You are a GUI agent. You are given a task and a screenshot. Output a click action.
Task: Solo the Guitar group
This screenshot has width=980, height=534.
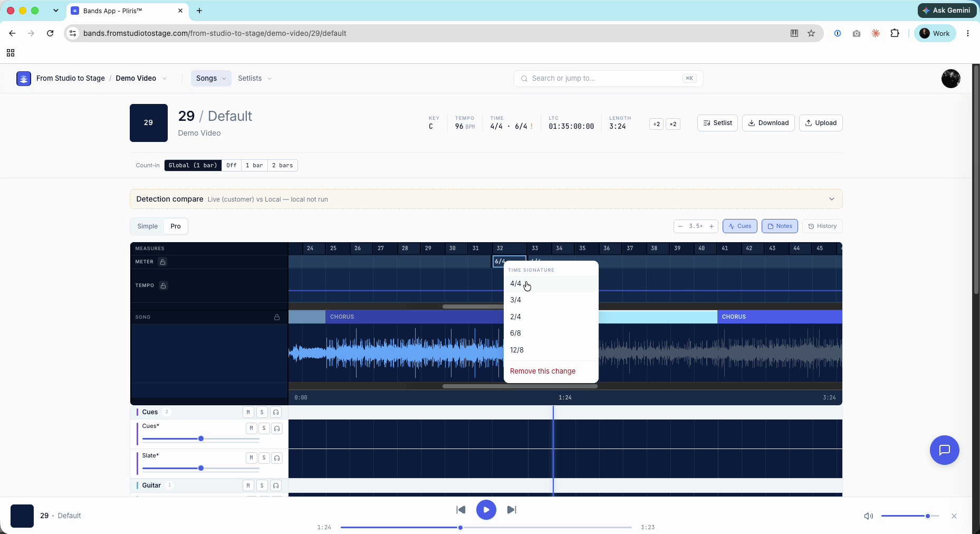(x=262, y=485)
